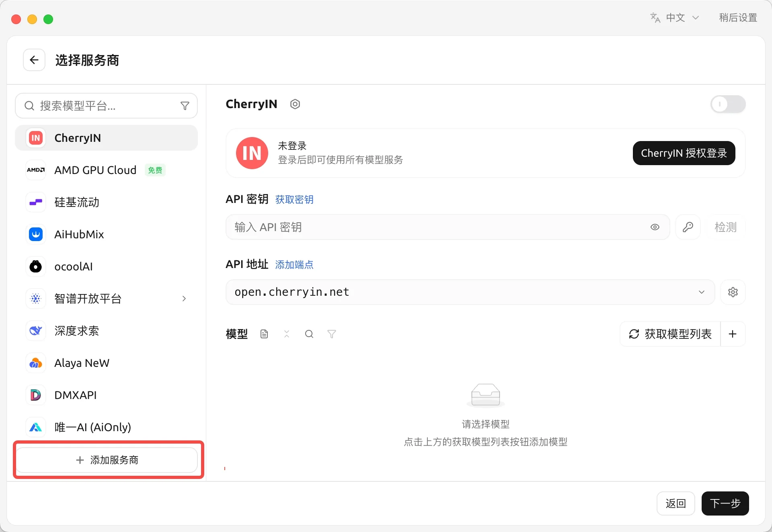Click the 硅基流动 logo icon
772x532 pixels.
(x=36, y=202)
